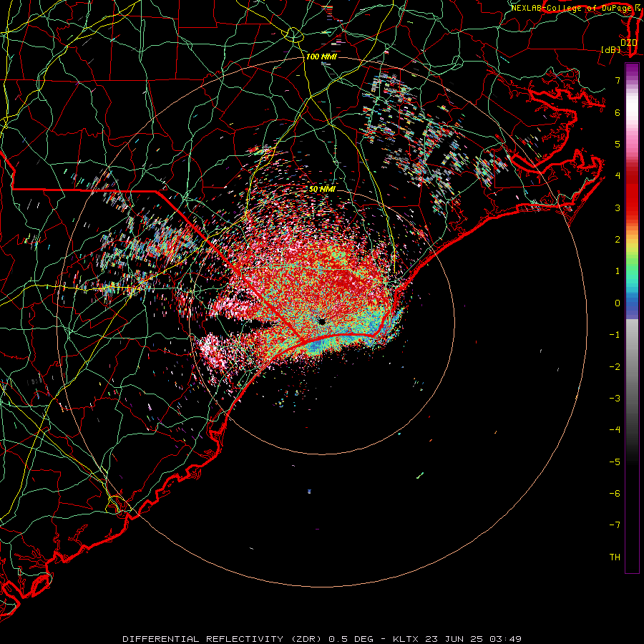Click the 1 value on color scale
Viewport: 644px width, 644px height.
click(618, 271)
